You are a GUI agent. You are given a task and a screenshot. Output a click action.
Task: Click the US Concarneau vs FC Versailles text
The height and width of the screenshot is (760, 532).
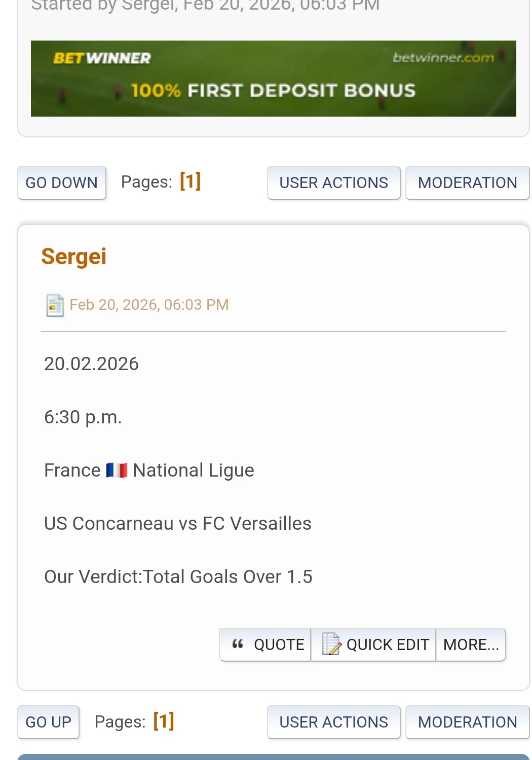[x=177, y=524]
